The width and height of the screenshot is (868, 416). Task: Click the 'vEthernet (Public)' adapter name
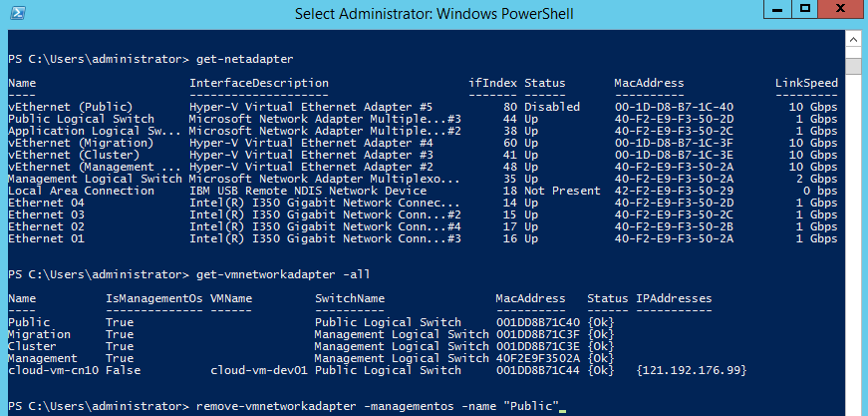[71, 107]
